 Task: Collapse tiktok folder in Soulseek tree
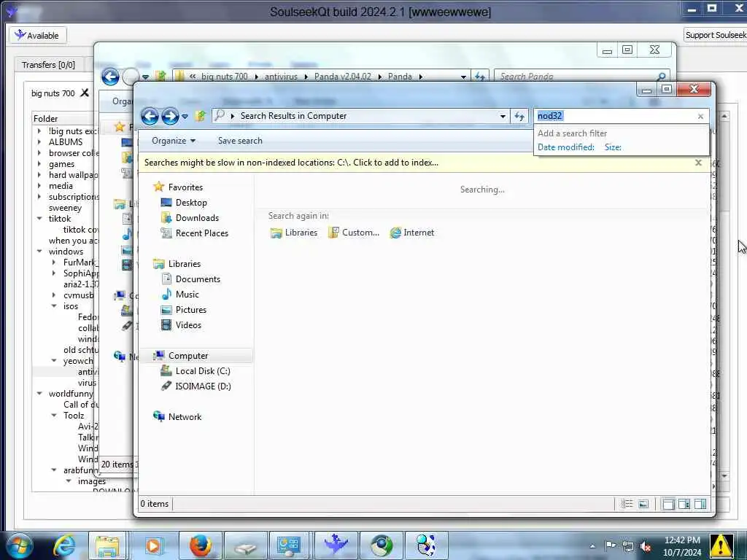tap(39, 219)
